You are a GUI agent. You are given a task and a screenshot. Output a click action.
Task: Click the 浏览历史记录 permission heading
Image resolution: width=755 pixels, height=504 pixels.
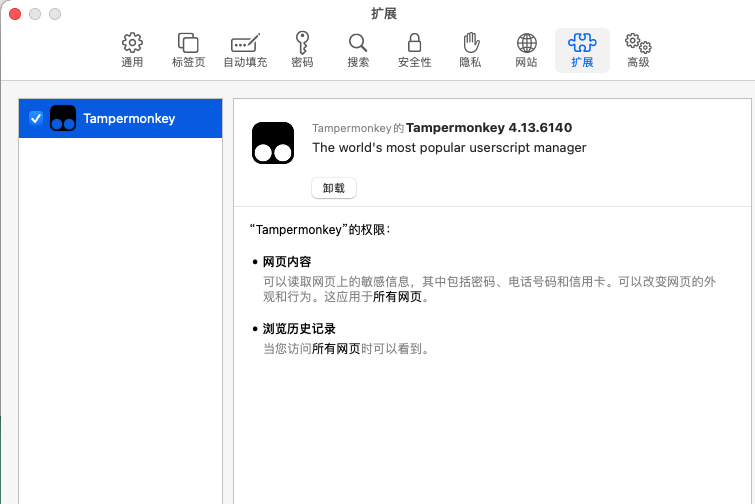[x=299, y=329]
